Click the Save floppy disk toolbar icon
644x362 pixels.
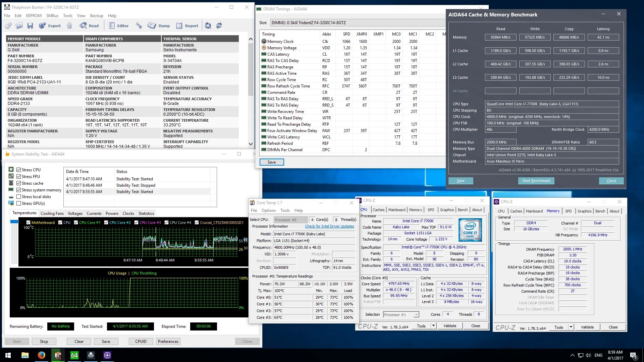[x=30, y=26]
